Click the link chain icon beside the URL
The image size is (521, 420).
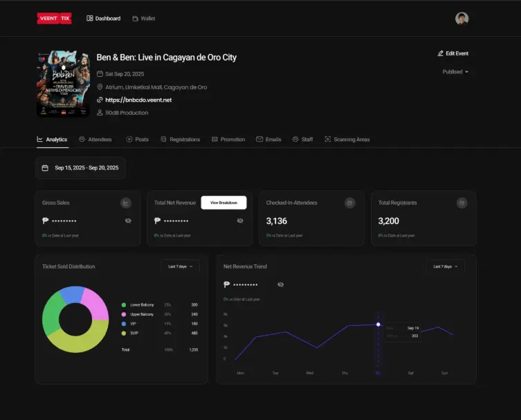[x=100, y=100]
